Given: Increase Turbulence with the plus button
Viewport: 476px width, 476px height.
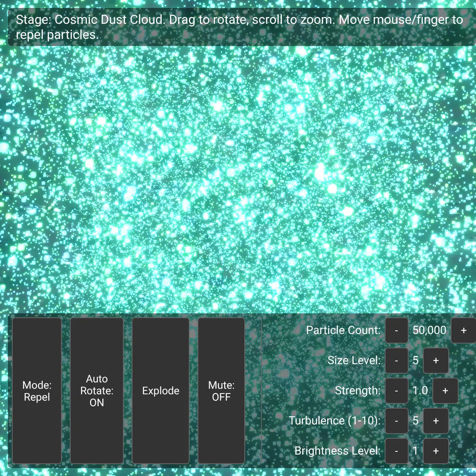Looking at the screenshot, I should [436, 421].
